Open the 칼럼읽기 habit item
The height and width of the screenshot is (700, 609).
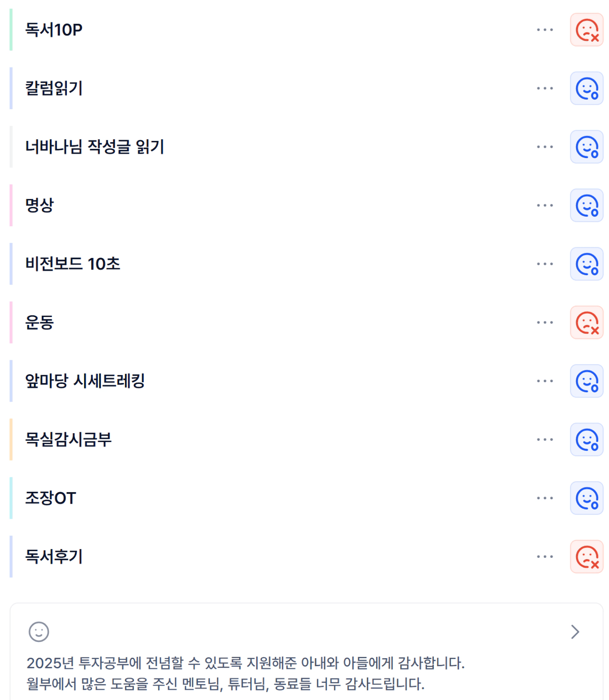point(54,88)
